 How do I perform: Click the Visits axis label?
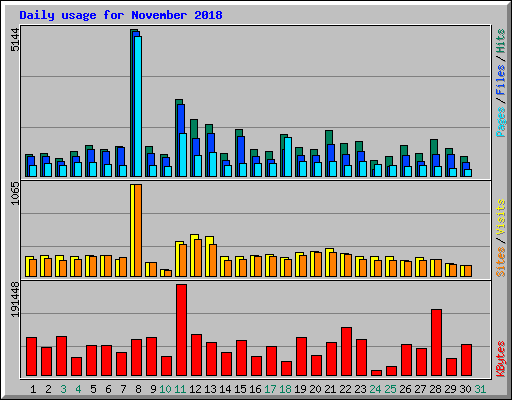[500, 217]
